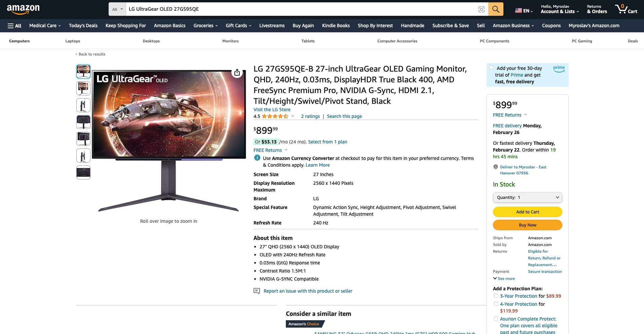This screenshot has height=334, width=644.
Task: Check the free 30-day Prime trial box
Action: pos(491,68)
